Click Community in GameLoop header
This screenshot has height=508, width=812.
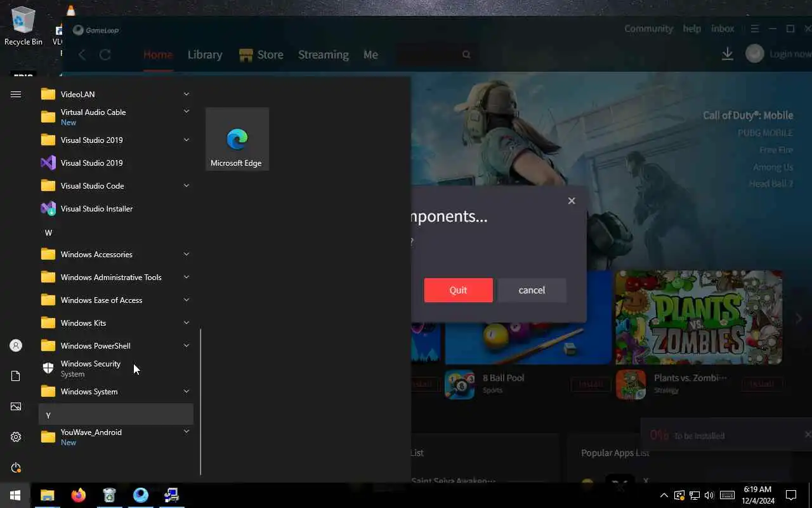648,29
